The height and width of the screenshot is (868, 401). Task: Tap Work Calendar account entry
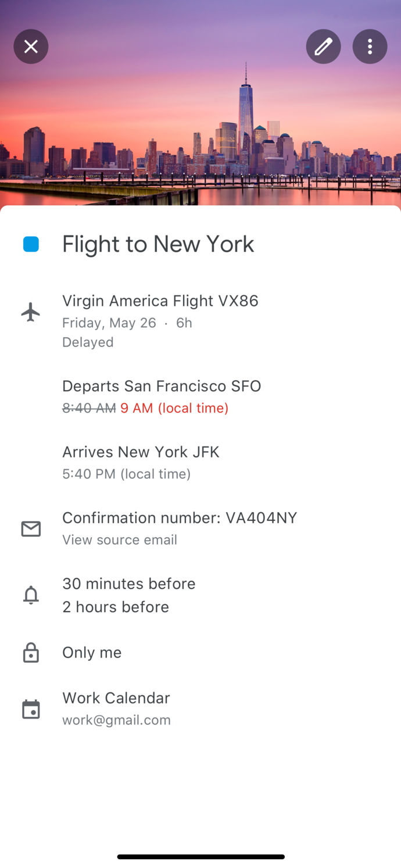116,698
